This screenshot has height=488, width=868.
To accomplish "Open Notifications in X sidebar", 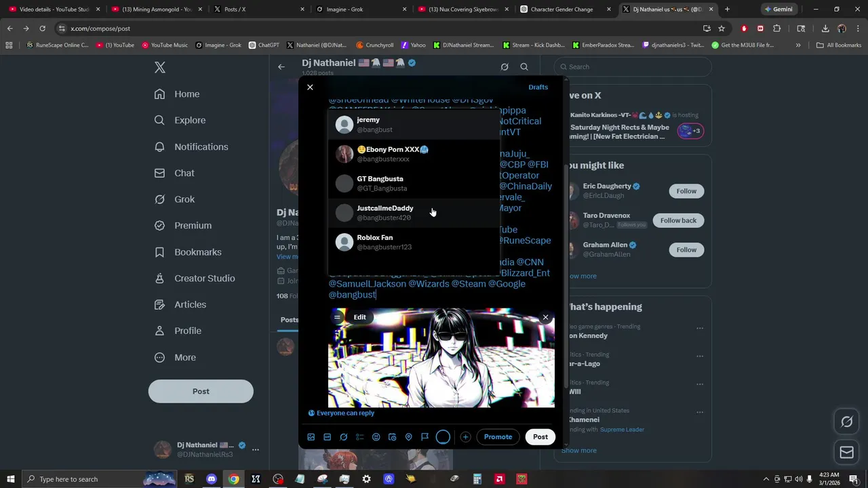I will point(191,146).
